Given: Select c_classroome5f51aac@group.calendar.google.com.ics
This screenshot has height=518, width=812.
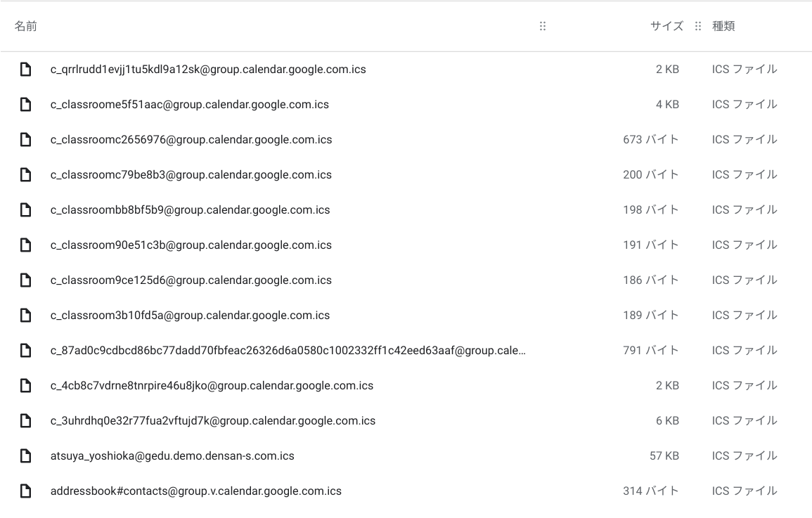Looking at the screenshot, I should pos(190,105).
